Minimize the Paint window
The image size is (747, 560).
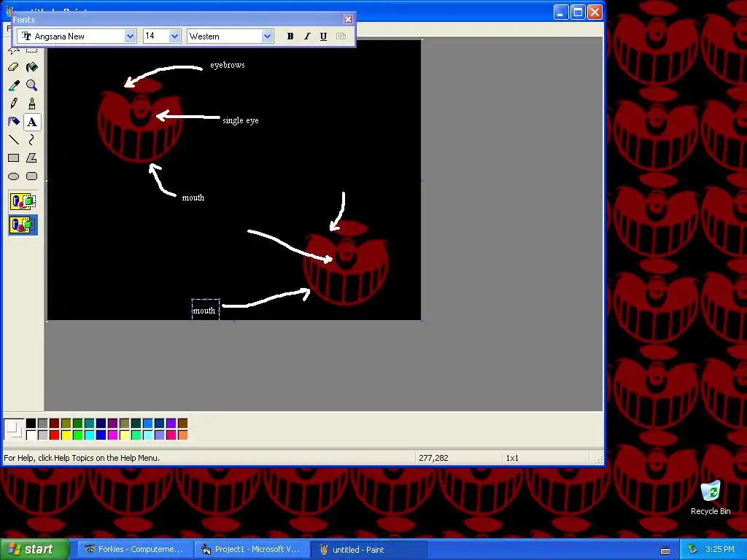click(561, 12)
